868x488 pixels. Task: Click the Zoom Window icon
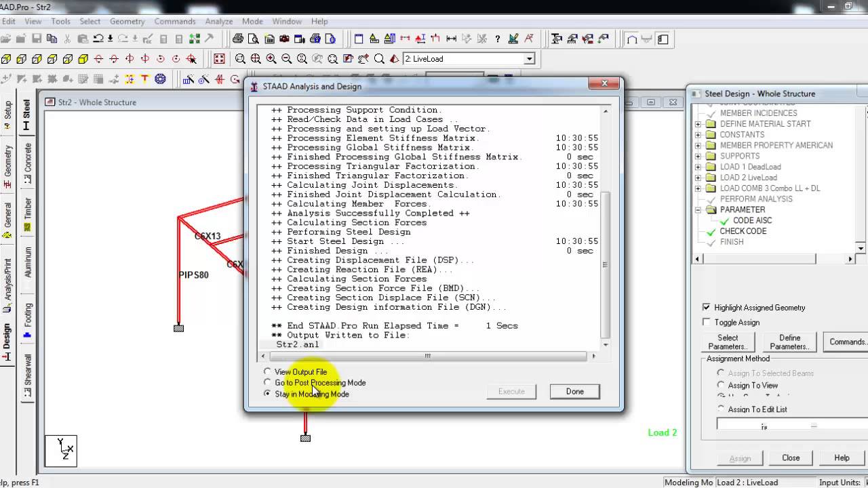pos(240,59)
